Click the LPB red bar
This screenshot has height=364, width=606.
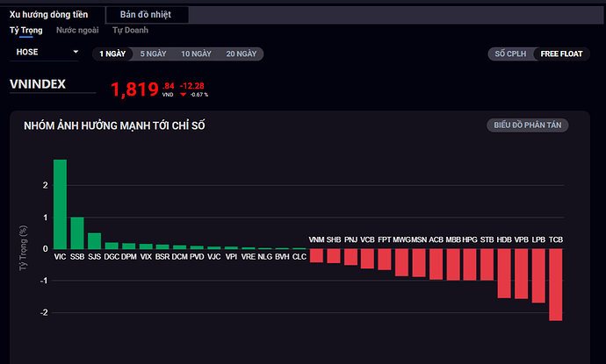[538, 275]
